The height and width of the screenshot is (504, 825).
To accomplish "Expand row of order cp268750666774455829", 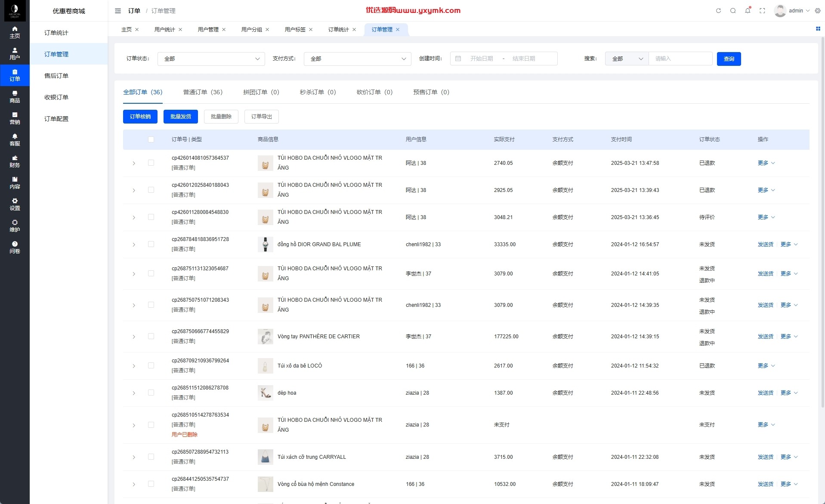I will click(x=134, y=337).
